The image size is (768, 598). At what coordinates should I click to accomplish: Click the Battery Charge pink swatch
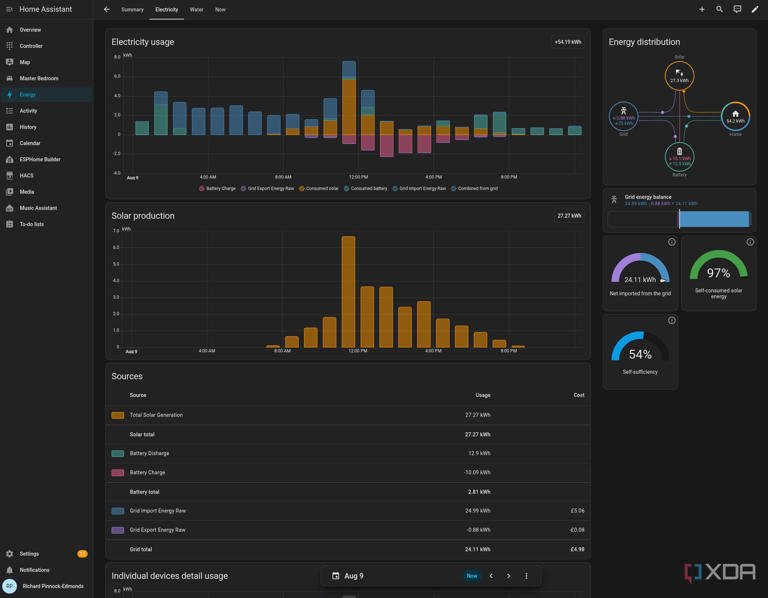pyautogui.click(x=118, y=473)
